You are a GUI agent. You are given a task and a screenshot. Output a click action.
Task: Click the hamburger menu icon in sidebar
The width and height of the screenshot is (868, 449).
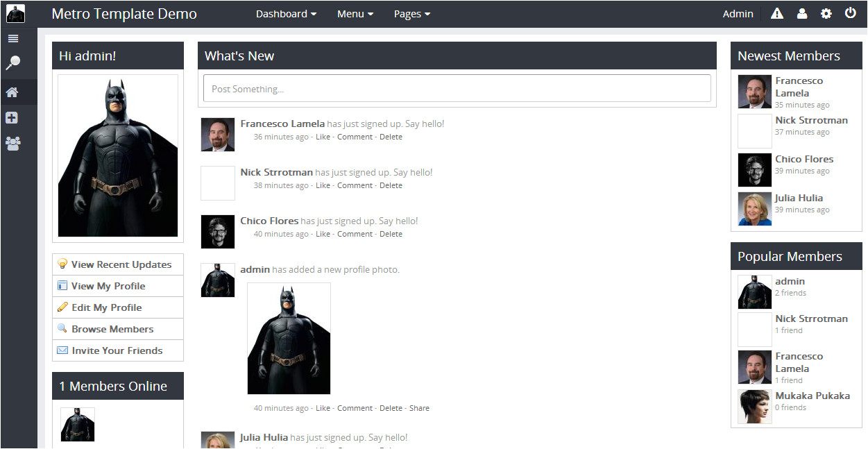(13, 39)
